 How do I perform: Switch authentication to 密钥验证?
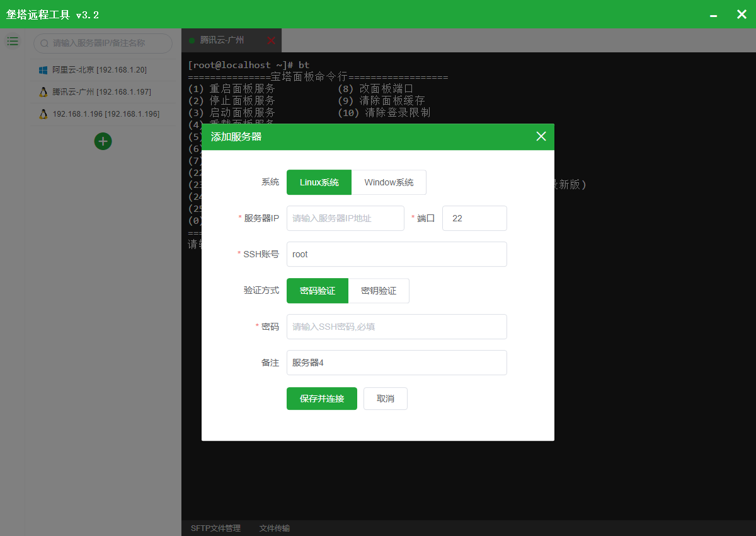[x=379, y=291]
